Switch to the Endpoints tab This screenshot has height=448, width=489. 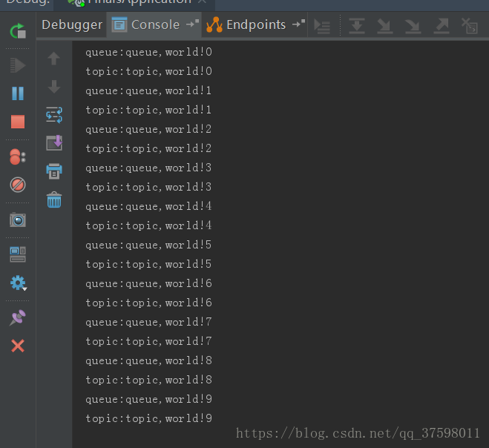pos(256,25)
